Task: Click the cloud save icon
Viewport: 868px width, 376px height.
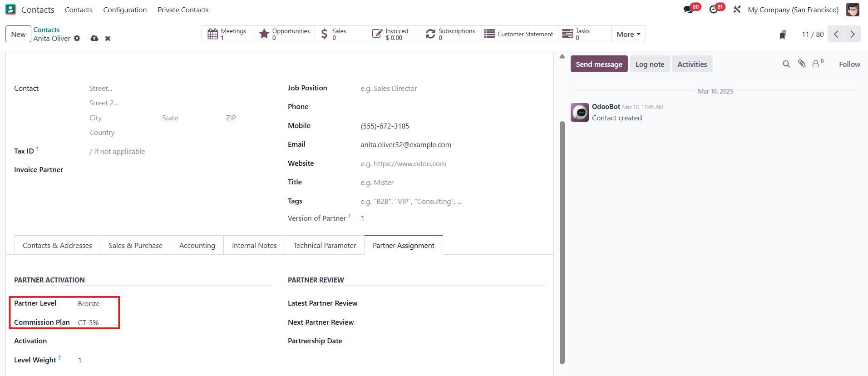Action: tap(94, 39)
